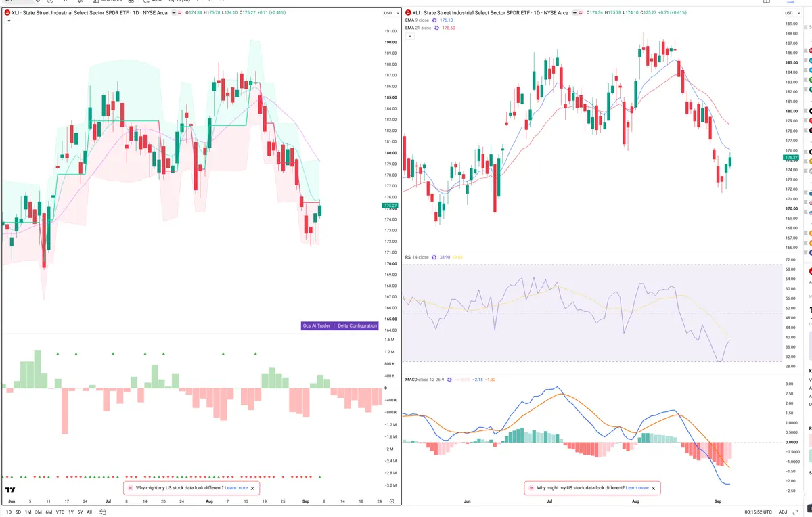This screenshot has height=517, width=812.
Task: Click the right chart XLI title text
Action: [491, 13]
